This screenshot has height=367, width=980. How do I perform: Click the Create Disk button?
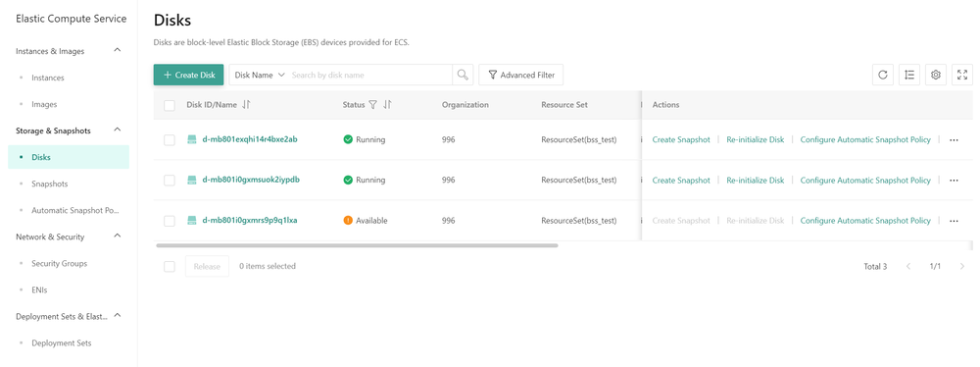click(x=189, y=75)
